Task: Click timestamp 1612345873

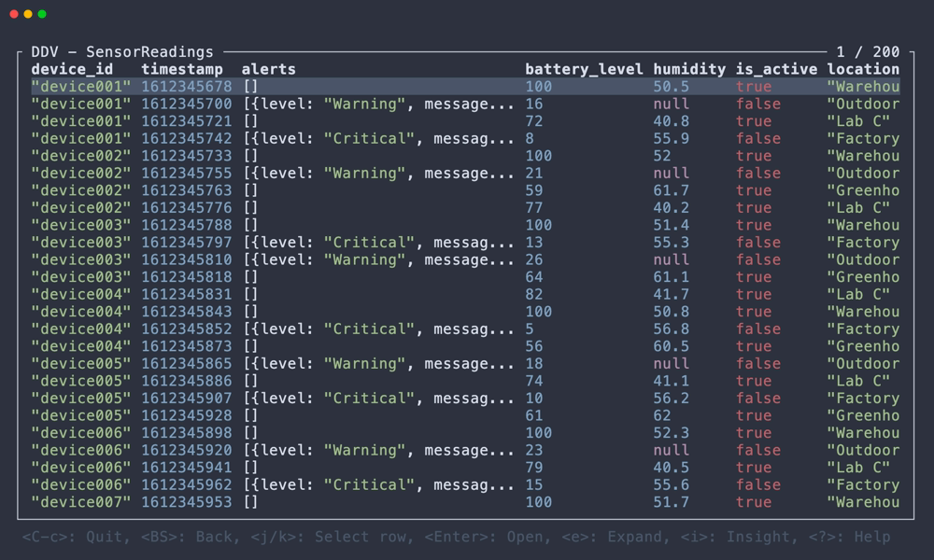Action: pyautogui.click(x=187, y=345)
